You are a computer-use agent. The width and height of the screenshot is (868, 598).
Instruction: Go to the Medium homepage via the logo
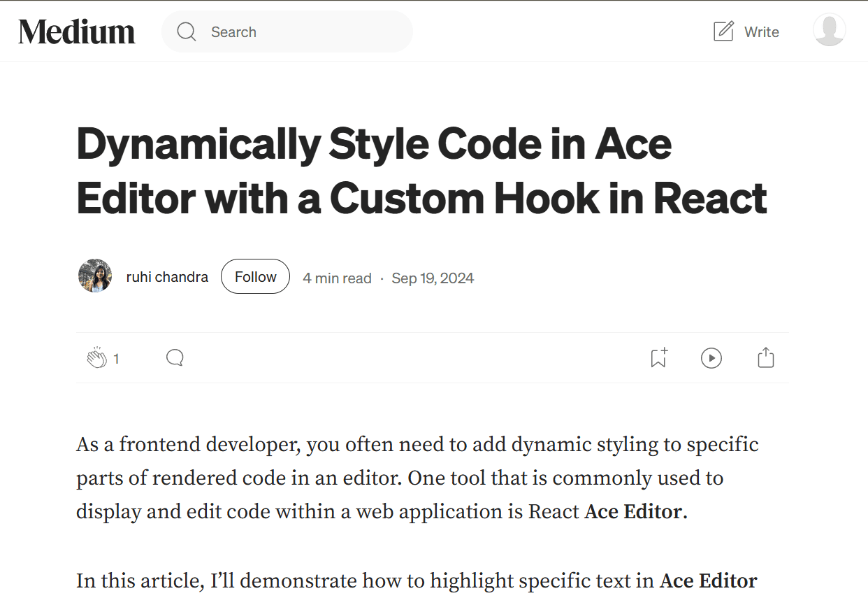coord(77,31)
